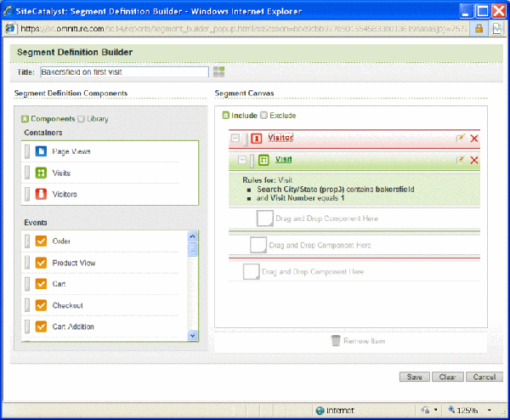This screenshot has width=510, height=420.
Task: Click in the Title input field
Action: coord(124,72)
